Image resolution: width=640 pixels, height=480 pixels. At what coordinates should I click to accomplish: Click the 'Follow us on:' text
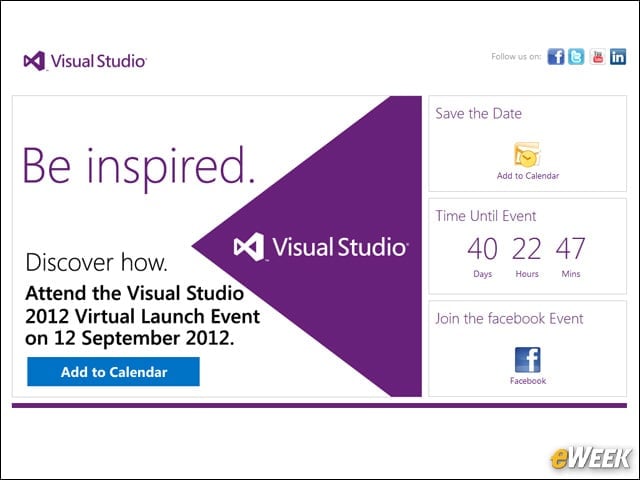click(516, 57)
